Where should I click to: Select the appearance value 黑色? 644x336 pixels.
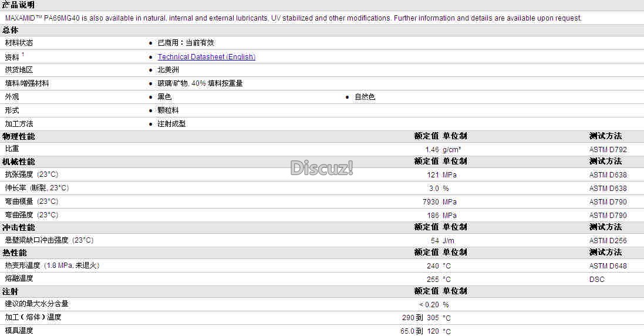[x=164, y=97]
